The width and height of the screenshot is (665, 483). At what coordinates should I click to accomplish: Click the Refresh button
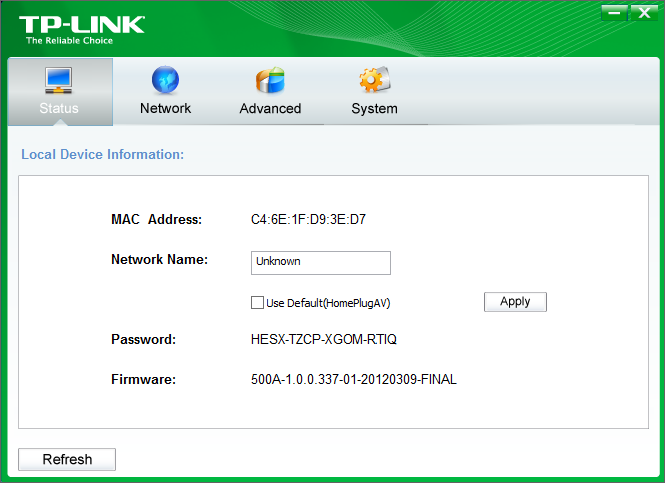point(67,459)
